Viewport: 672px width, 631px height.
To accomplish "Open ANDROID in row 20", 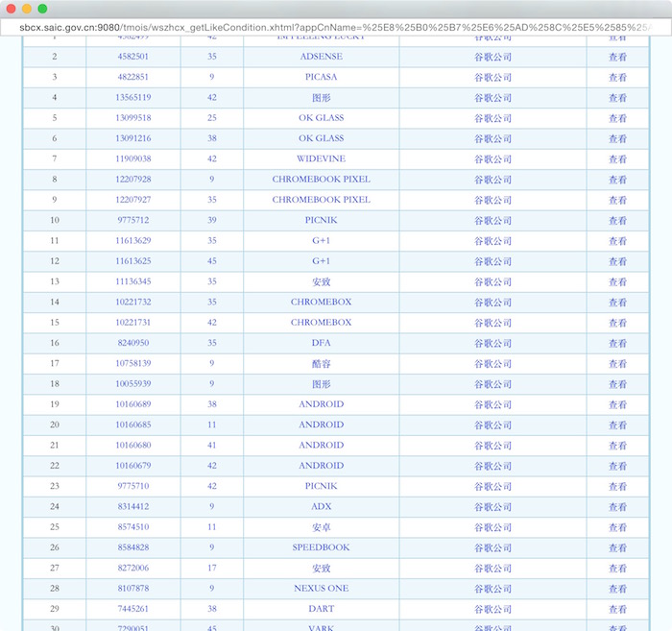I will 321,425.
